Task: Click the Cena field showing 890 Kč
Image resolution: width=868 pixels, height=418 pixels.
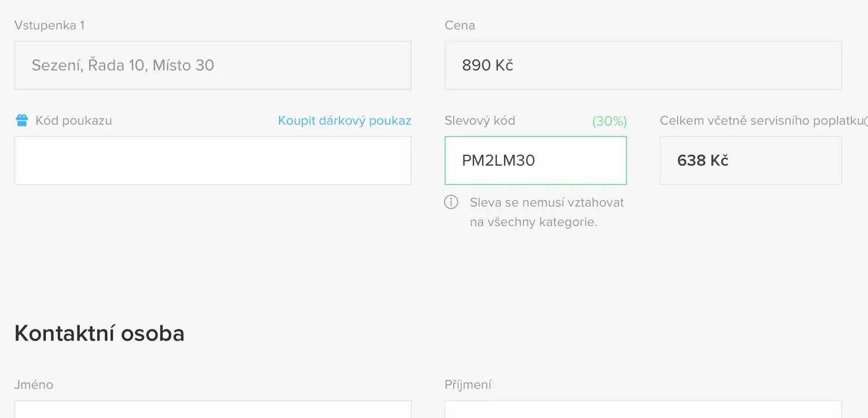Action: pos(643,65)
